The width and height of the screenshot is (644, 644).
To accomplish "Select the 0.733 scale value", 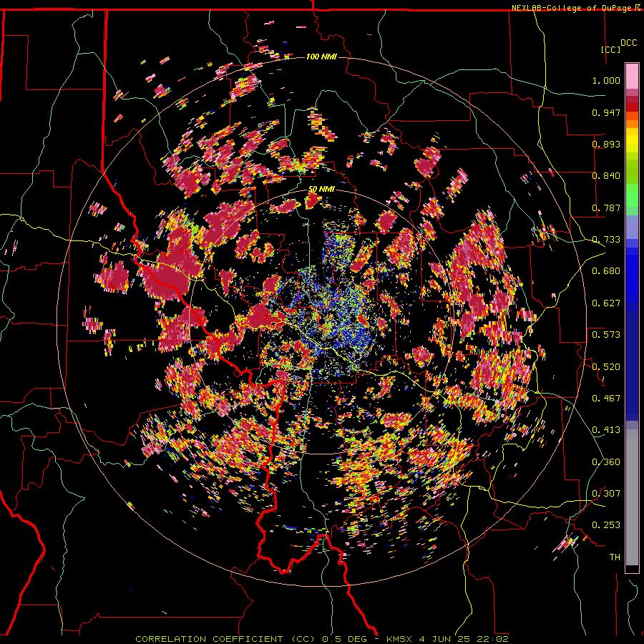I will tap(606, 240).
